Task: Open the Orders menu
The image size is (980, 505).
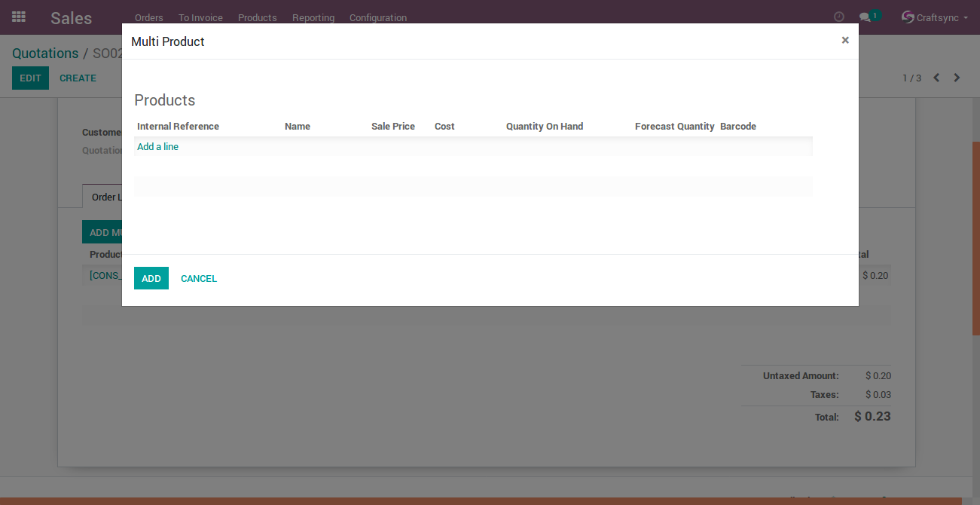Action: click(x=149, y=17)
